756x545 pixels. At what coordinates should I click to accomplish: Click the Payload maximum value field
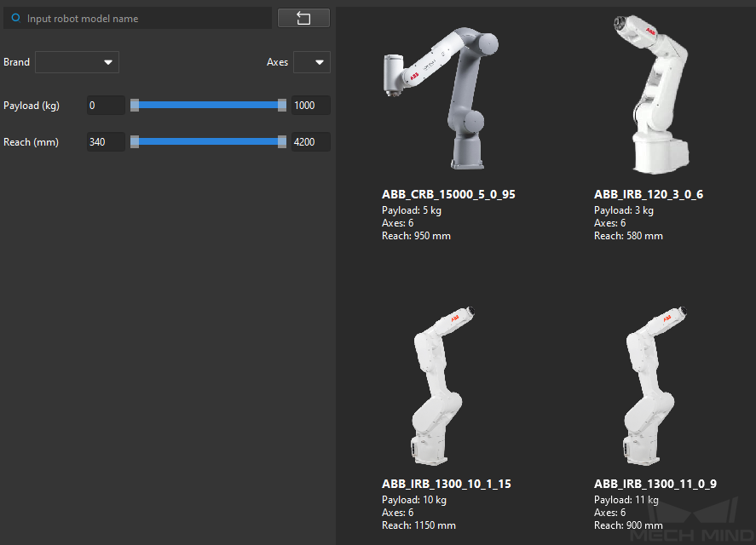click(310, 106)
